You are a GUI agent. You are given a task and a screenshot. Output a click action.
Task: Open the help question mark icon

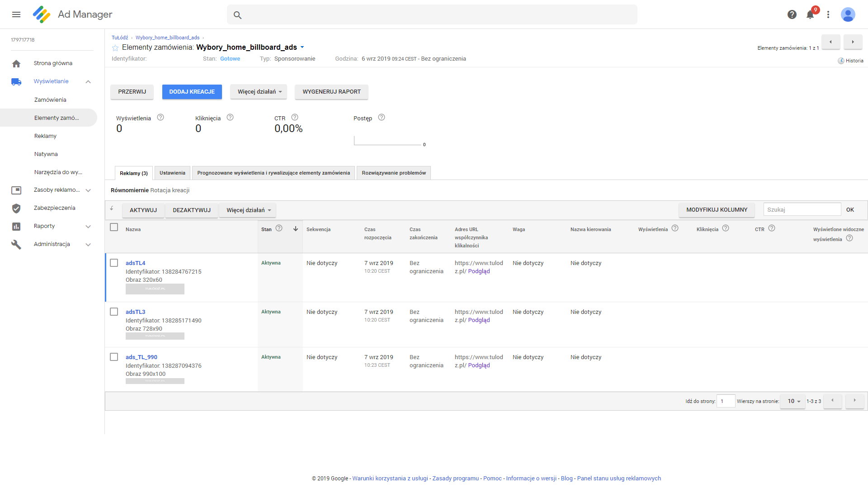point(792,14)
